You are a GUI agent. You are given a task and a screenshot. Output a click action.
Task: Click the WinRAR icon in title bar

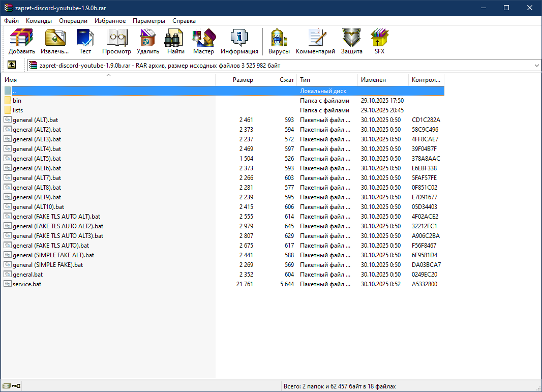click(8, 8)
